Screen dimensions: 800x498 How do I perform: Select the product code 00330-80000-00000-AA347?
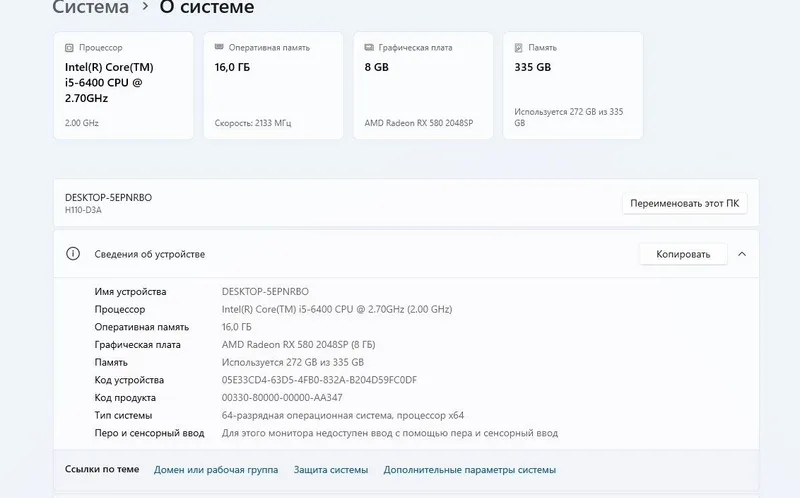[x=282, y=397]
